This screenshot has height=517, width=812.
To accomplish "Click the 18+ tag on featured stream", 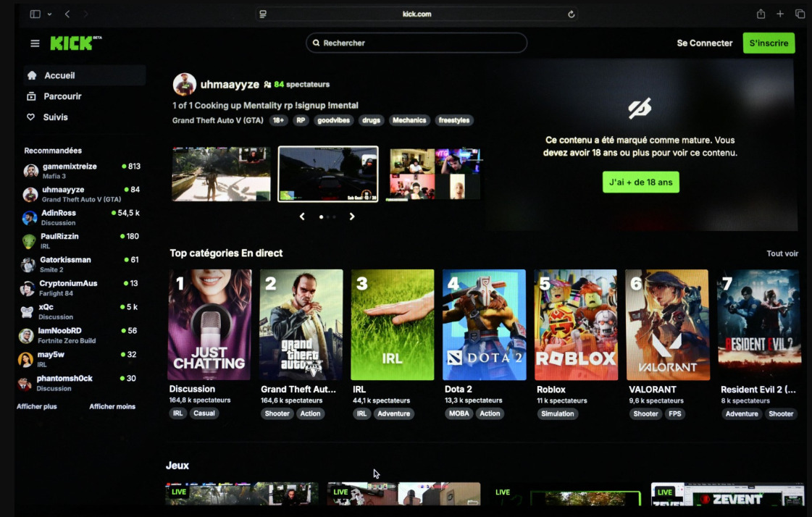I will pos(279,120).
